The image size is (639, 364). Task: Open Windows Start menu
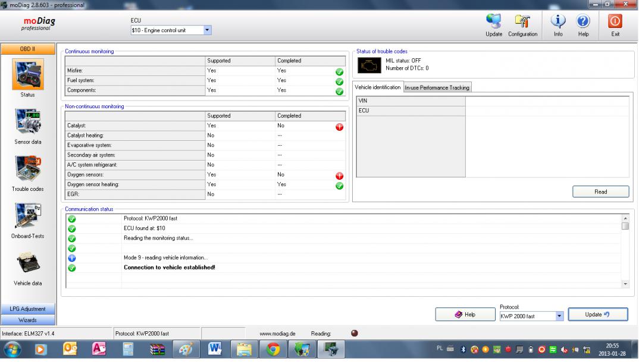click(12, 349)
